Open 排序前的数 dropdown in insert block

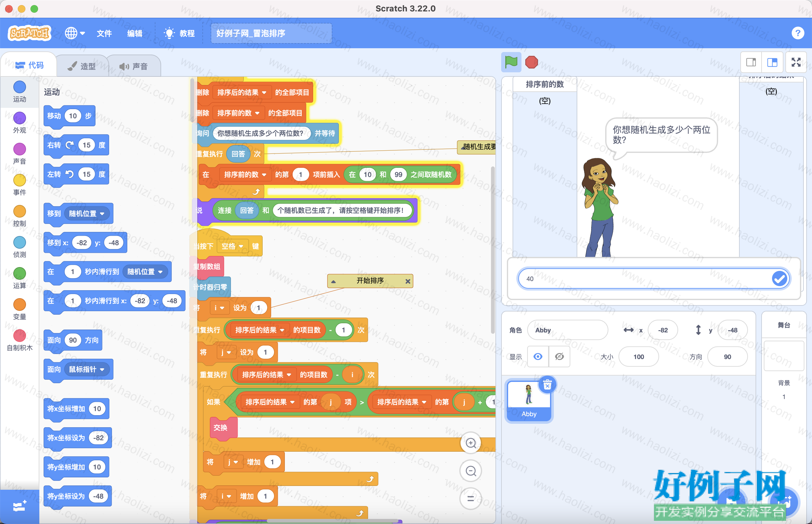coord(245,174)
